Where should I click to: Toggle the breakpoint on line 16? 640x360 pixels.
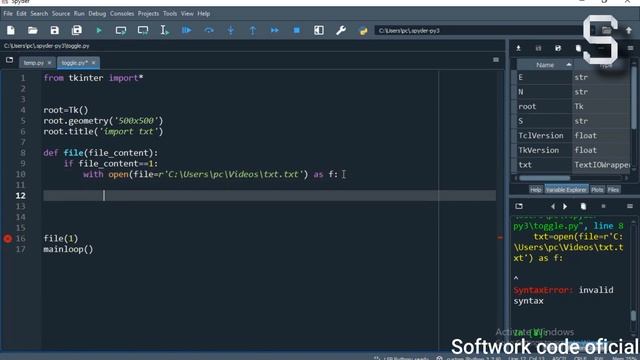point(8,238)
